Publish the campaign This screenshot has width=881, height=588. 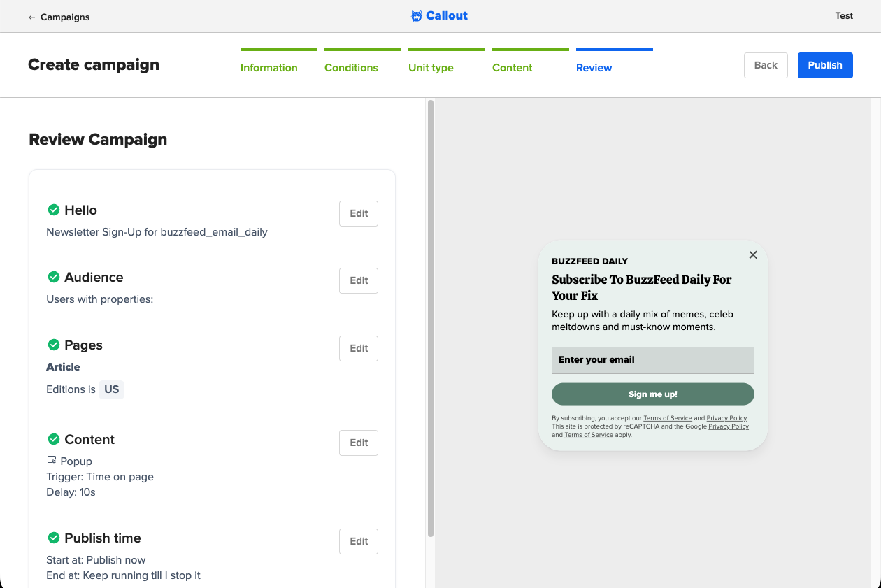[825, 65]
